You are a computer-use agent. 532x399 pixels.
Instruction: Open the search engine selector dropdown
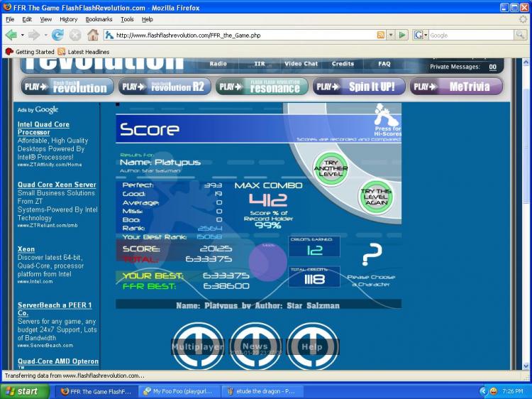(421, 35)
